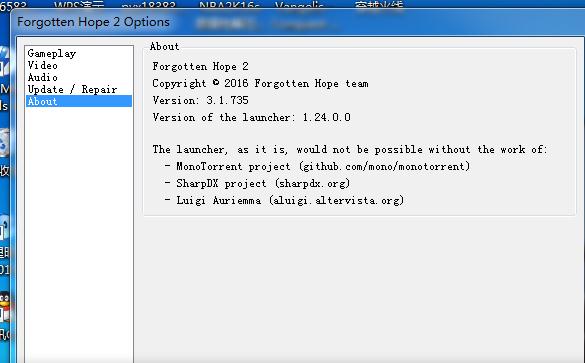Click the Copyright 2016 Forgotten Hope team line
This screenshot has width=585, height=363.
[260, 83]
